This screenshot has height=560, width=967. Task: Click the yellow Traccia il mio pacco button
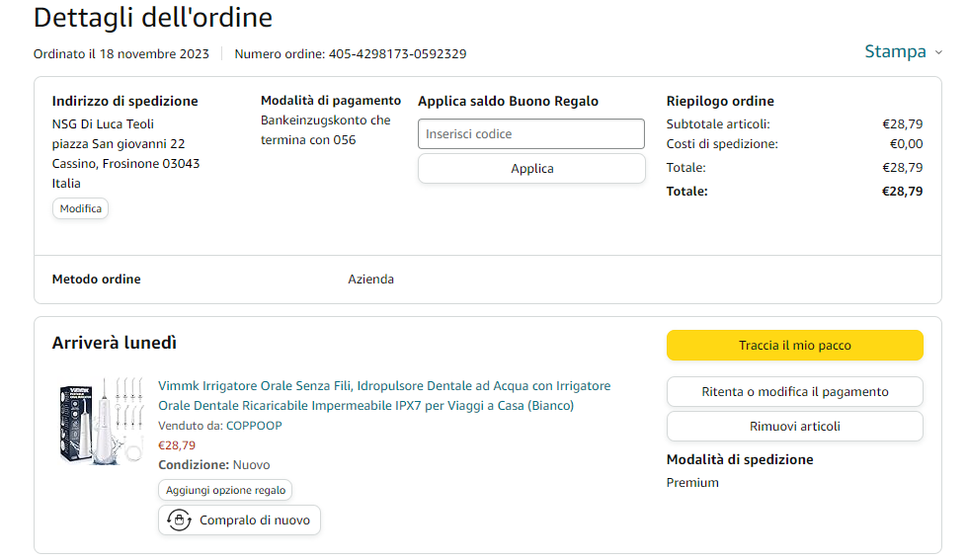tap(794, 346)
